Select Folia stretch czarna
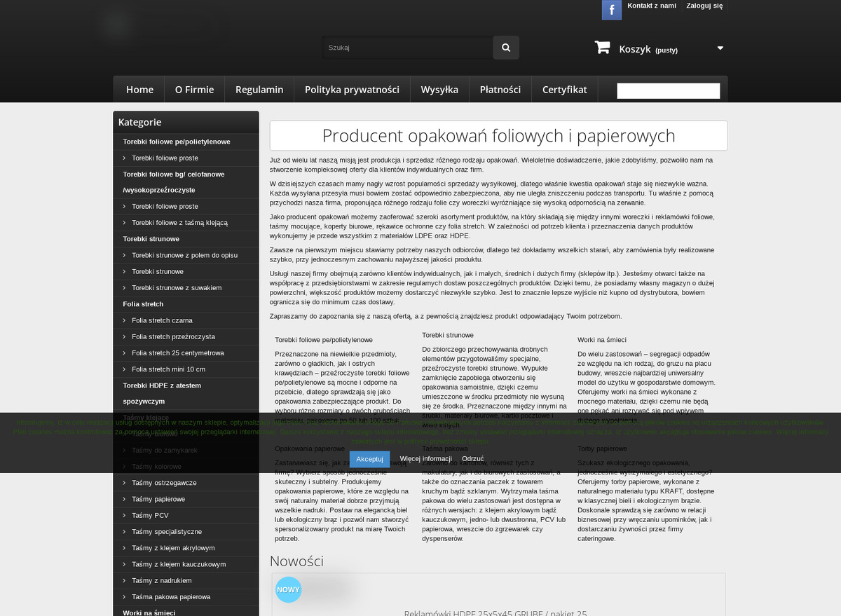The image size is (841, 616). [x=162, y=320]
